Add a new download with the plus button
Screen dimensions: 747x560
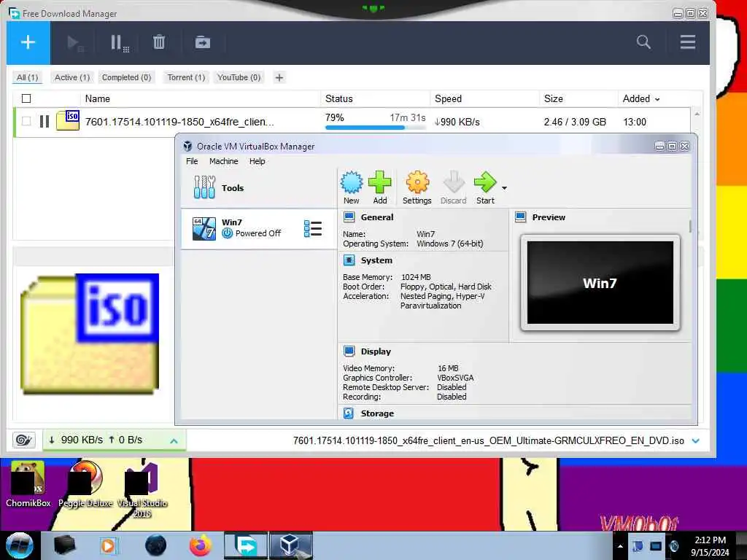coord(28,42)
